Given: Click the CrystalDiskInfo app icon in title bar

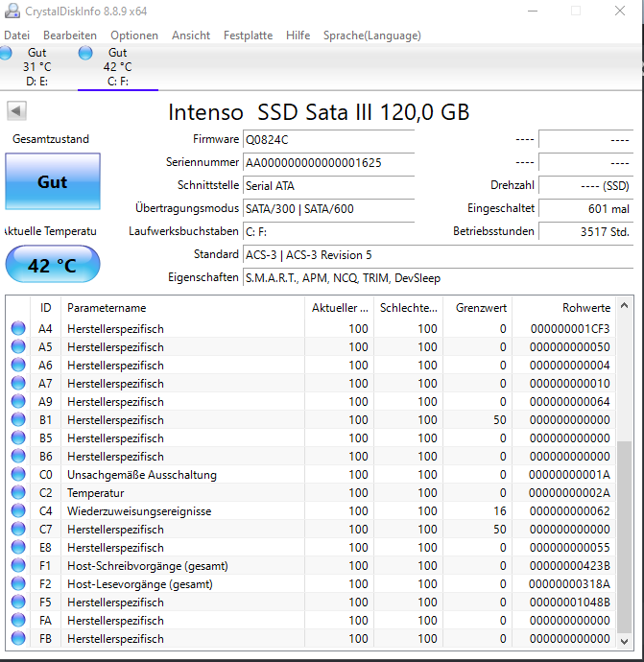Looking at the screenshot, I should coord(12,11).
